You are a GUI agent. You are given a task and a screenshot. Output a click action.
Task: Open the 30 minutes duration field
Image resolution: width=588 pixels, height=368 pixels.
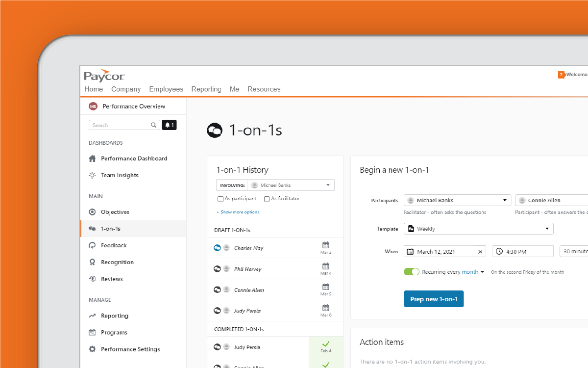[x=574, y=251]
